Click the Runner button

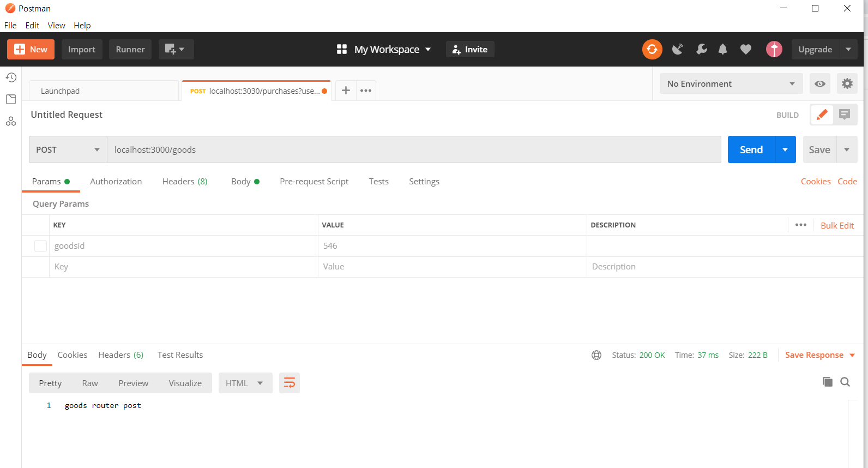(x=130, y=49)
